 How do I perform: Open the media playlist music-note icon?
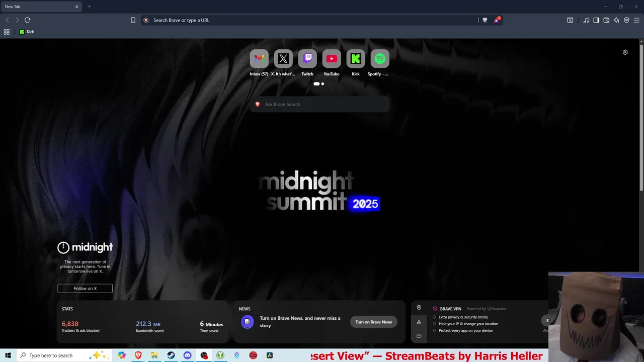586,20
